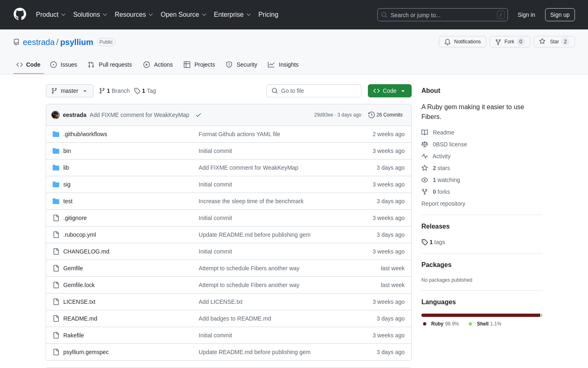This screenshot has height=368, width=588.
Task: Click the Sign in link
Action: pos(526,15)
